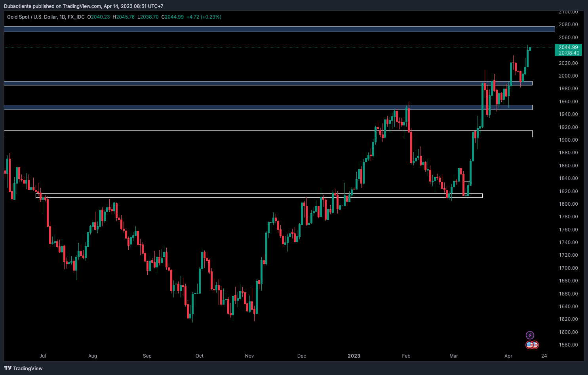Screen dimensions: 588x375
Task: Click the 1580.00 price axis label
Action: (x=568, y=345)
